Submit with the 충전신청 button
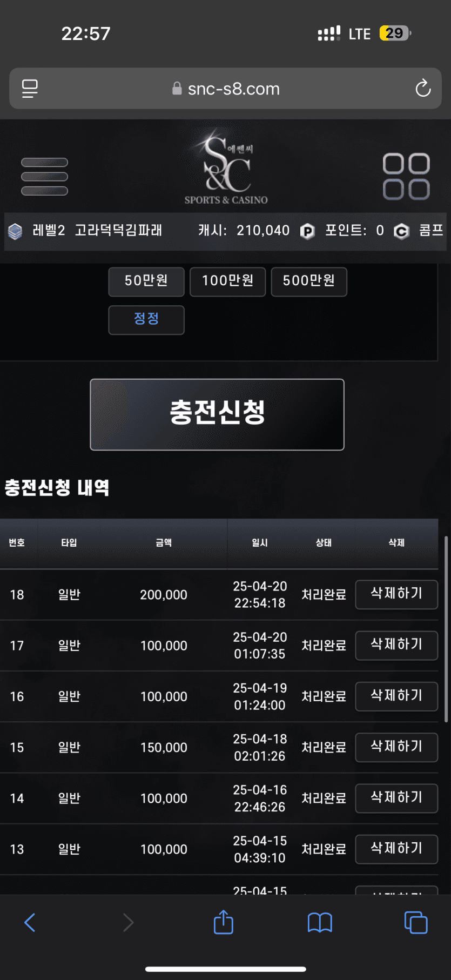 click(217, 414)
